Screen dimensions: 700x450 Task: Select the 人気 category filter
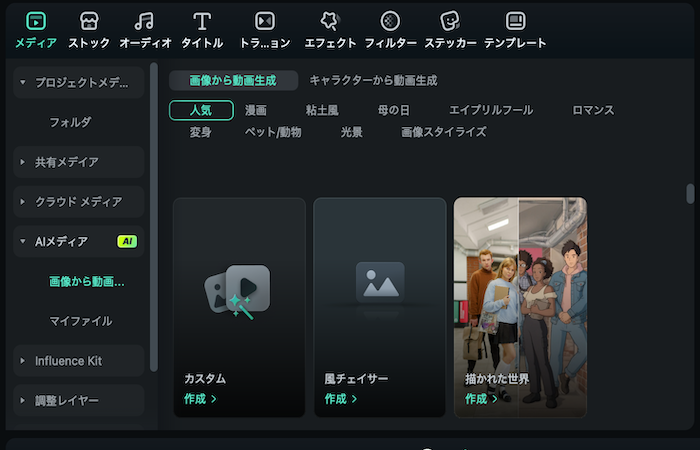(x=201, y=110)
